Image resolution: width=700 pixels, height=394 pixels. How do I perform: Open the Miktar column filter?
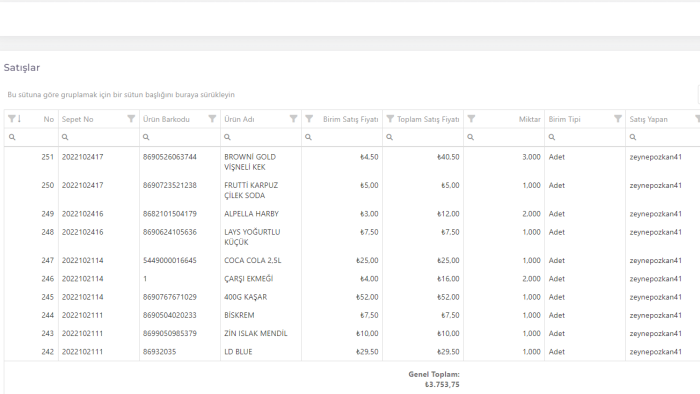pos(471,119)
